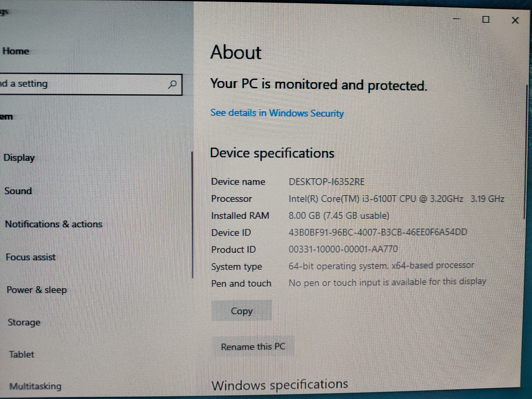
Task: Click the Device name value DESKTOP-I6352RE
Action: click(327, 182)
